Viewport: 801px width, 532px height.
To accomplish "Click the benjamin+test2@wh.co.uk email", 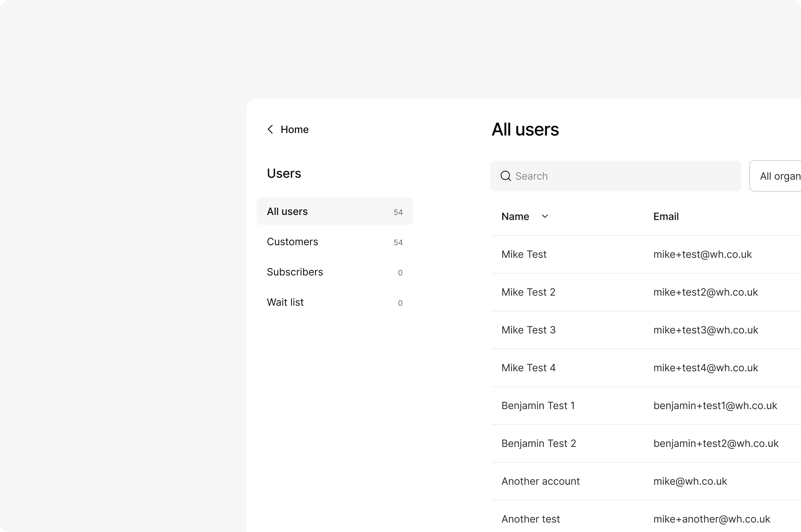I will point(716,443).
